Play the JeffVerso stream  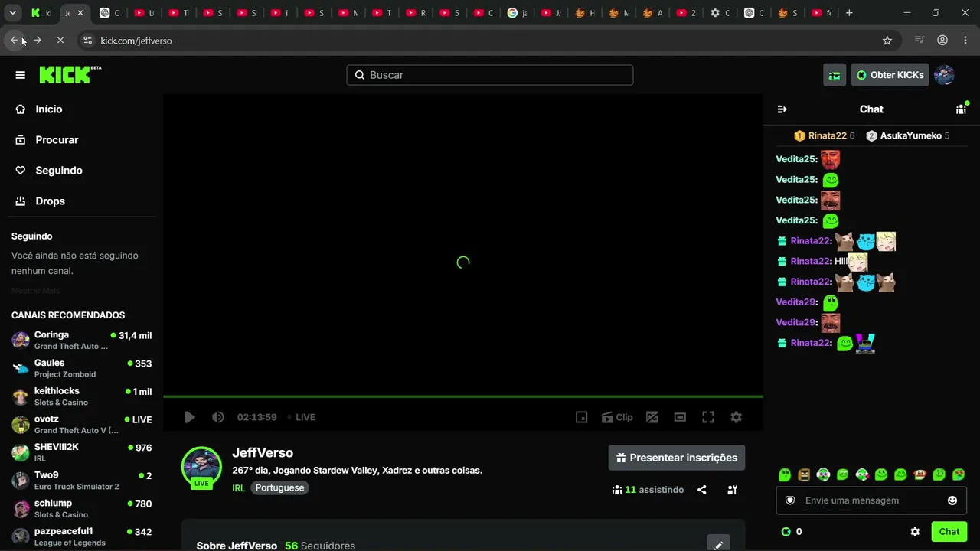click(x=189, y=417)
